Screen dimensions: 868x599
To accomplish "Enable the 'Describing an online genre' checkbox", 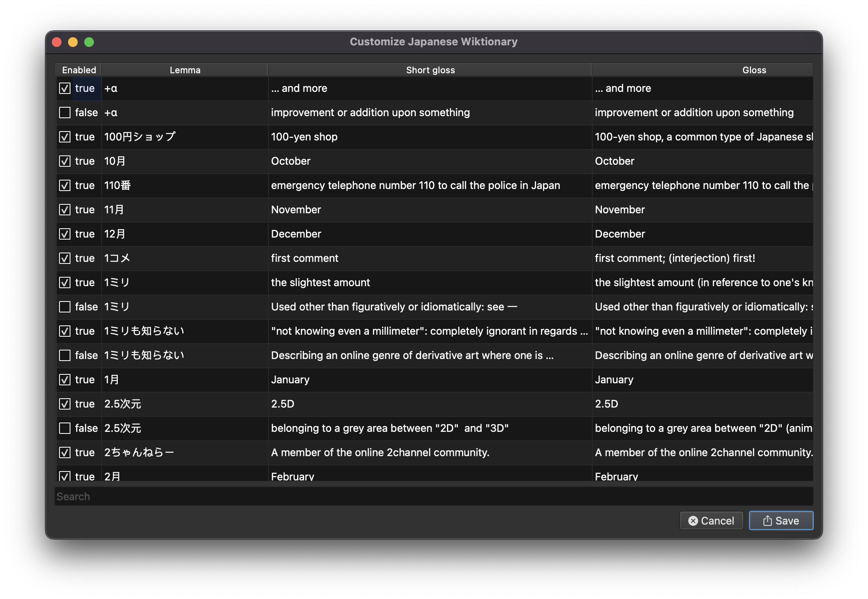I will point(65,355).
